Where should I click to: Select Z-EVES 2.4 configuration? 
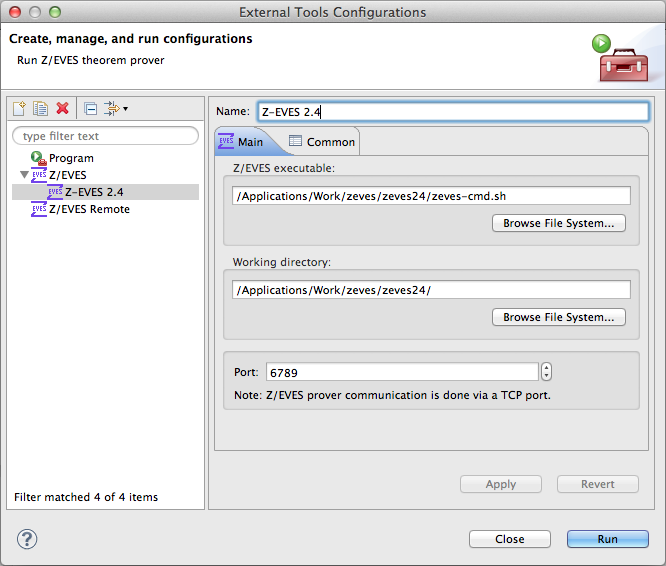point(93,192)
